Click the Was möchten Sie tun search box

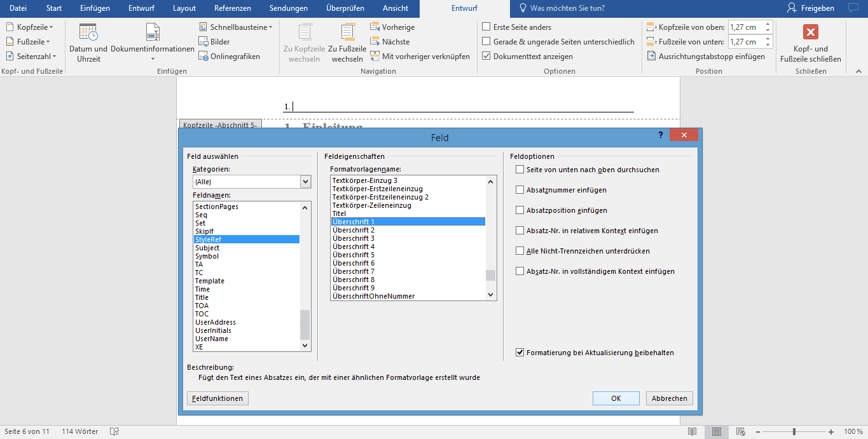(x=562, y=8)
